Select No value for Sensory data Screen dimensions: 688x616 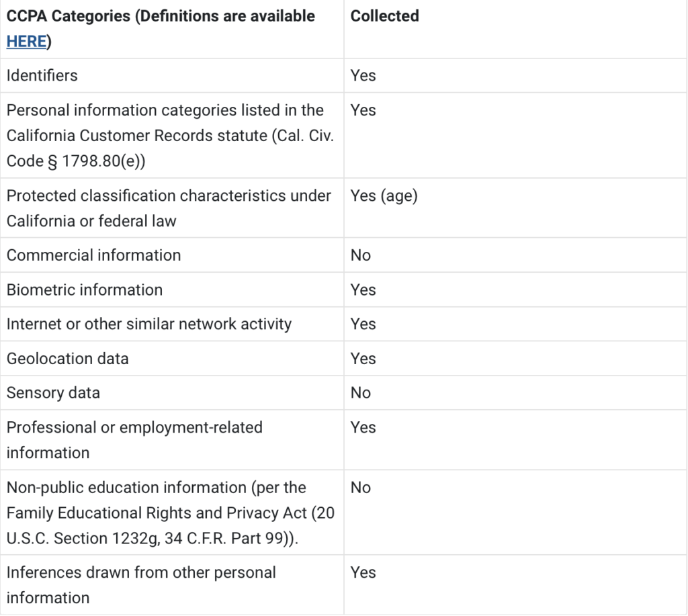pos(361,393)
